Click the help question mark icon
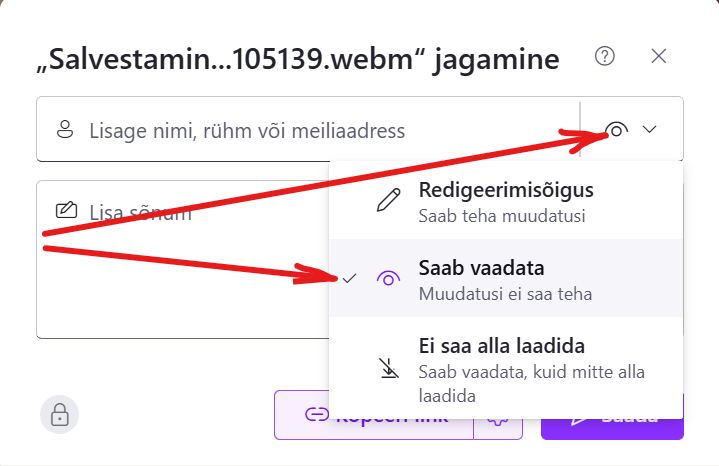Image resolution: width=719 pixels, height=466 pixels. (604, 56)
